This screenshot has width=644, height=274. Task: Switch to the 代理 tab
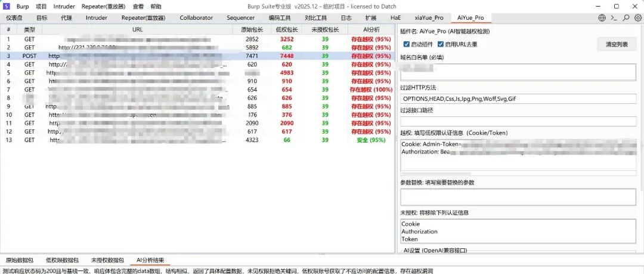pos(66,18)
